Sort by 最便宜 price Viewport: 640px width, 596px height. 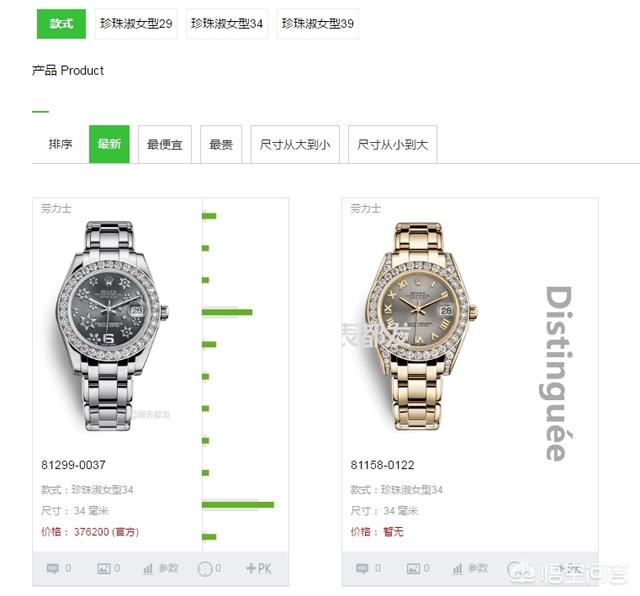[x=164, y=144]
